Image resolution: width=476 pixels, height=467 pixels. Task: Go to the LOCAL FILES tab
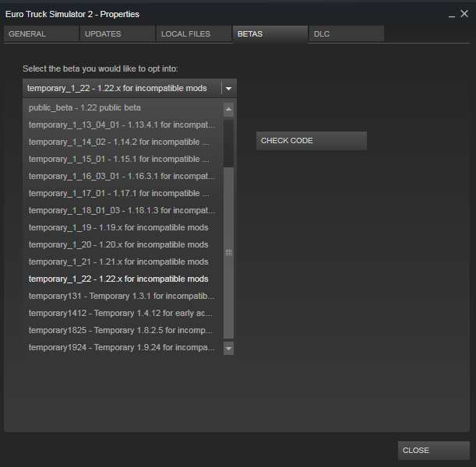(194, 33)
